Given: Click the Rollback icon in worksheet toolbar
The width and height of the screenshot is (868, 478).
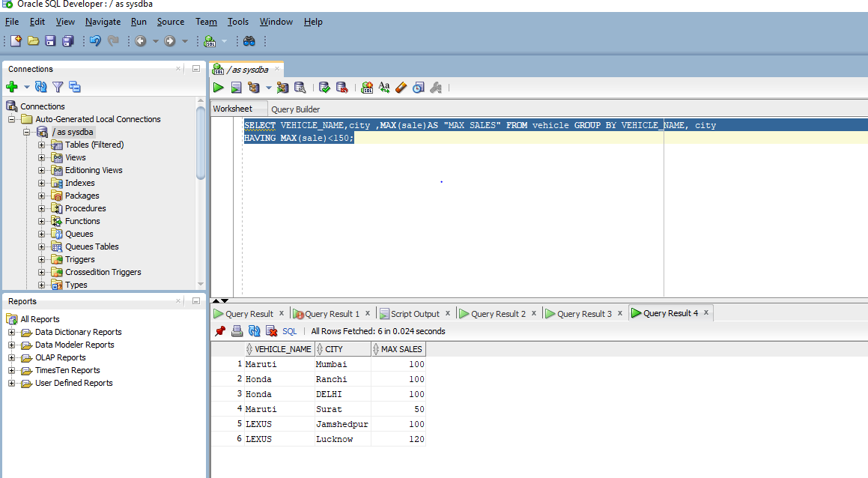Looking at the screenshot, I should pos(342,88).
